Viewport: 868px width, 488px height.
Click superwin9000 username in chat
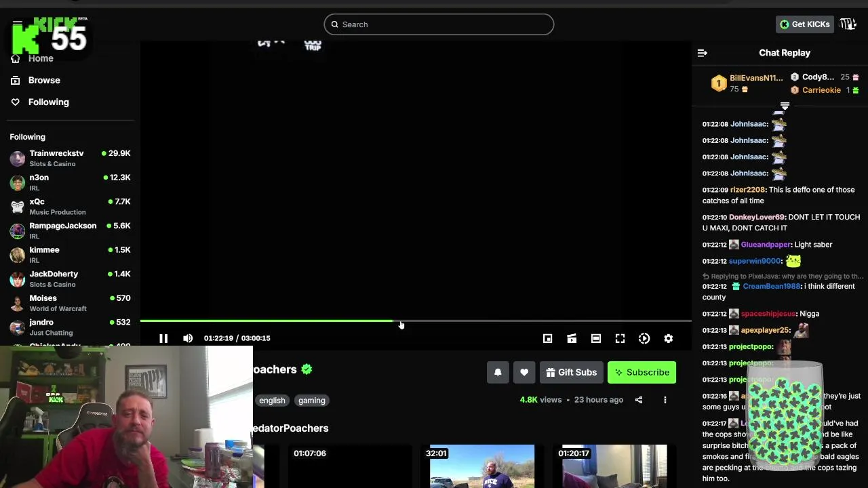[755, 261]
